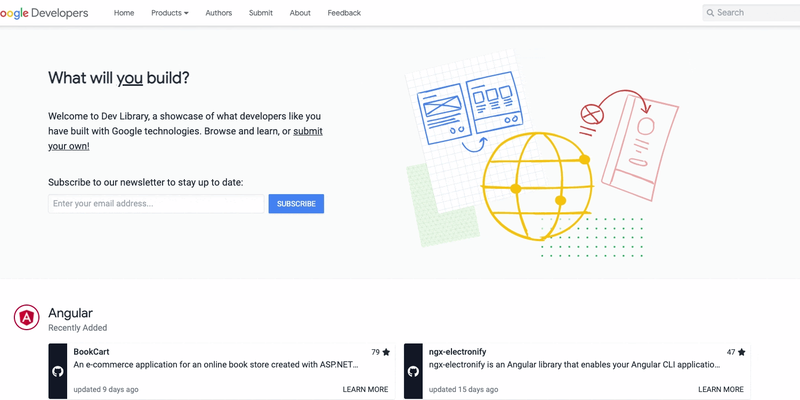
Task: Focus the email address input field
Action: [156, 204]
